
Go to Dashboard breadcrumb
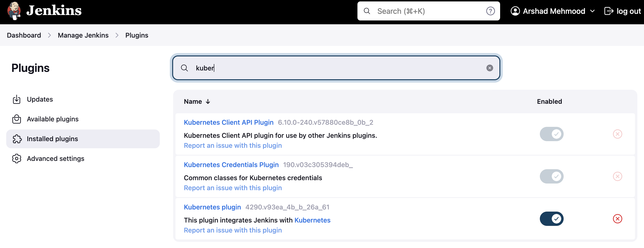click(24, 35)
